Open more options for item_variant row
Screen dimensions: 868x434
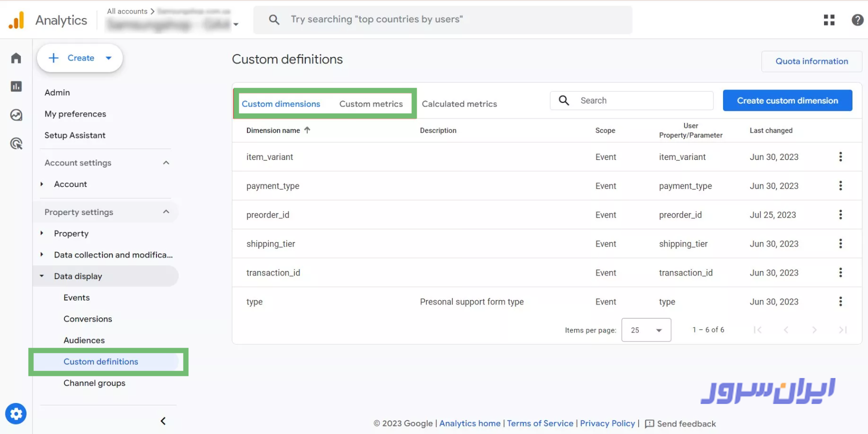tap(840, 157)
